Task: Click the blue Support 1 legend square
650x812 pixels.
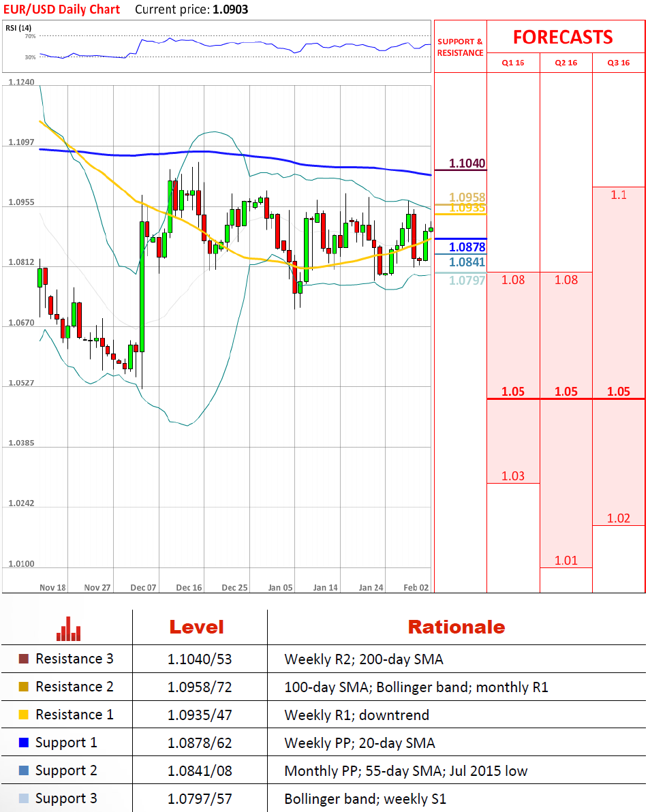Action: [24, 743]
